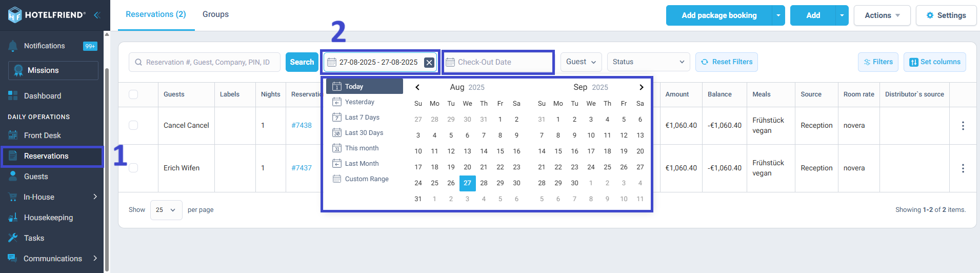Select the Today preset
The width and height of the screenshot is (980, 273).
coord(365,86)
